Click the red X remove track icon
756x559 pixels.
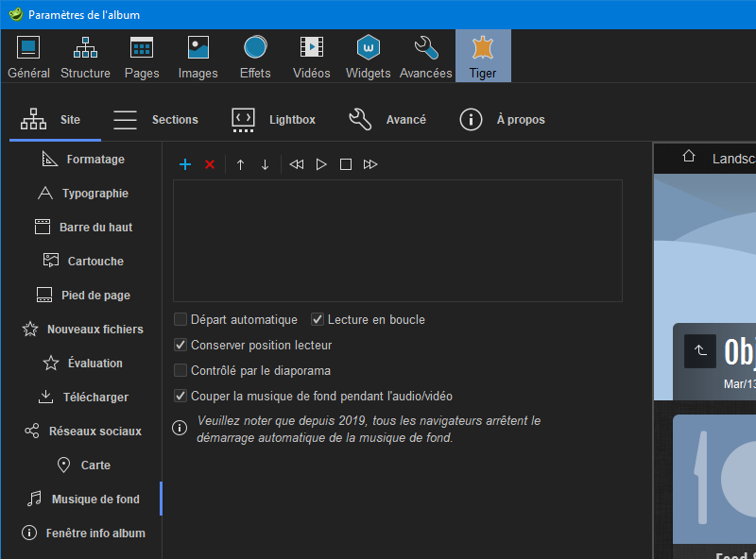click(210, 164)
